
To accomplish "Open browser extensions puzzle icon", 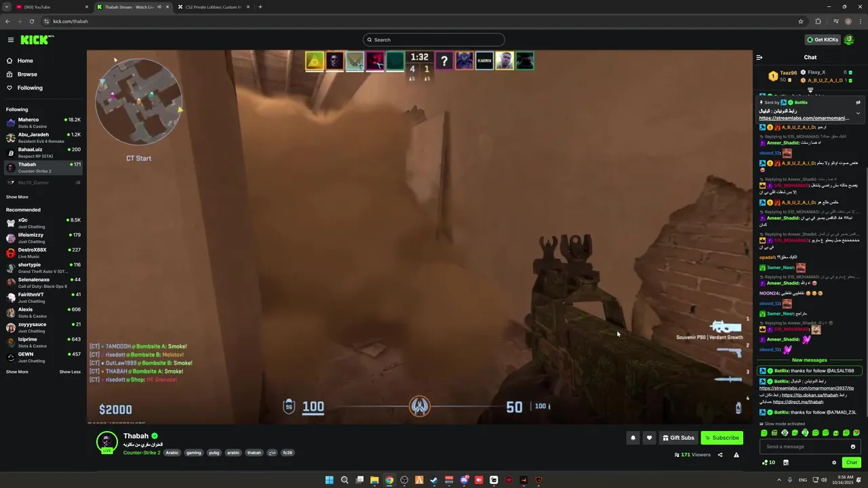I will click(818, 21).
